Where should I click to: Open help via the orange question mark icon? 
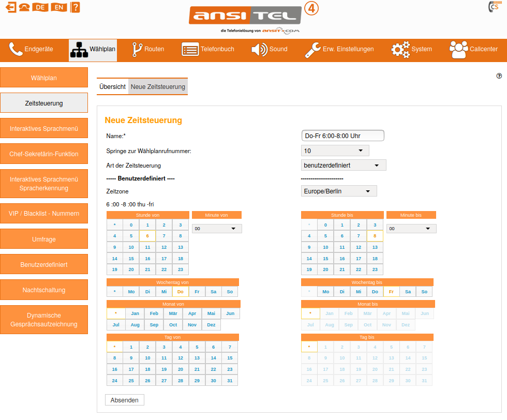point(76,7)
